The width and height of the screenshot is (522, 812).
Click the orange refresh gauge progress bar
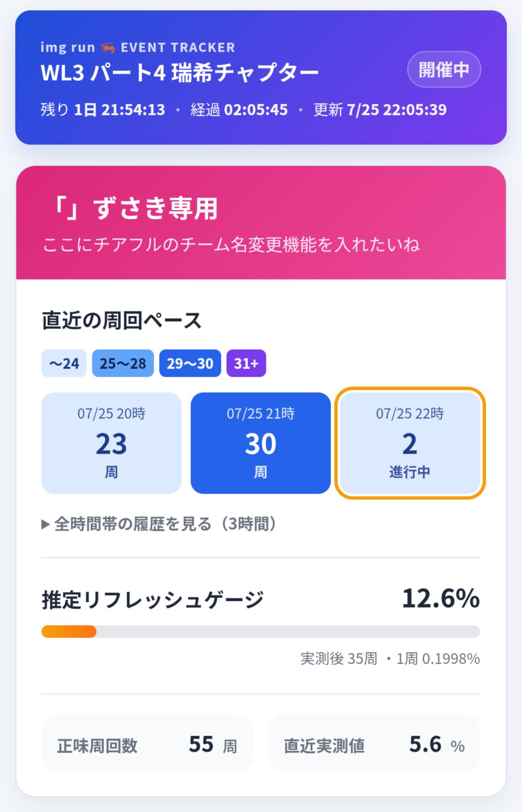tap(261, 631)
